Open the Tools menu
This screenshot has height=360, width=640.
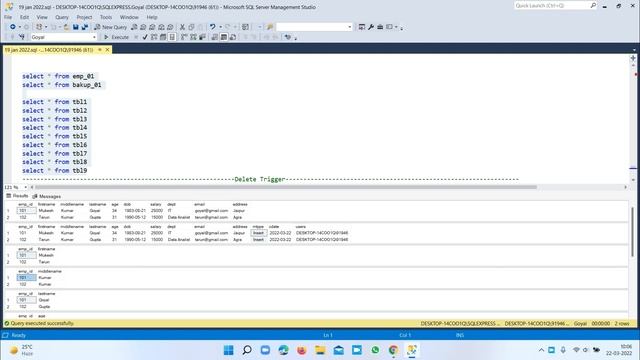point(106,17)
